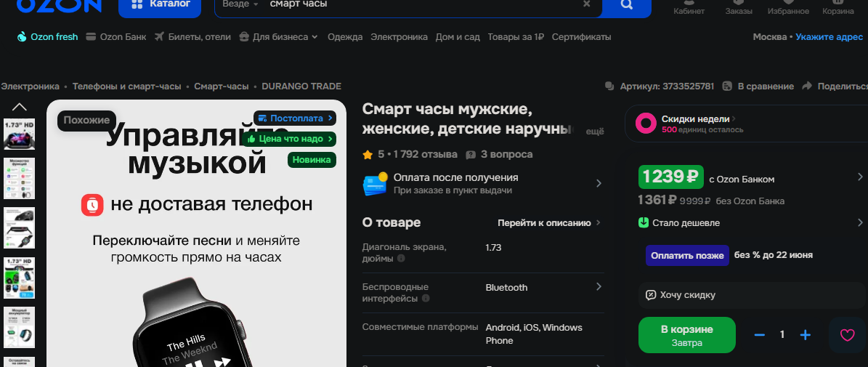The image size is (868, 367).
Task: Open the Кабинет account icon
Action: [689, 7]
